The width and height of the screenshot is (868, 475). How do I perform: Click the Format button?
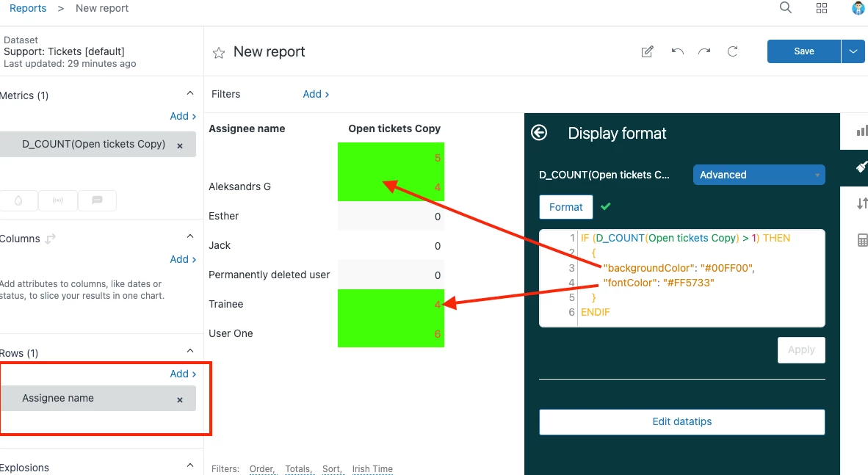(x=565, y=207)
